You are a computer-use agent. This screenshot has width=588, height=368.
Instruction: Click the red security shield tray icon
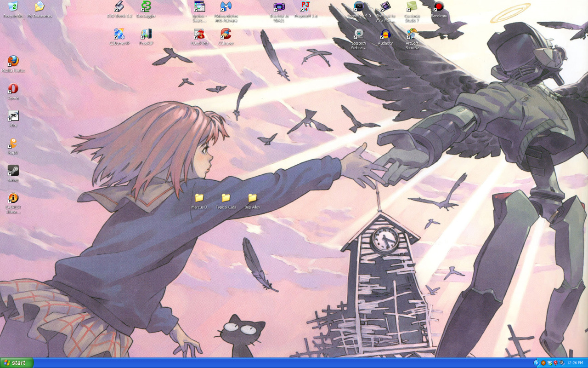coord(555,363)
